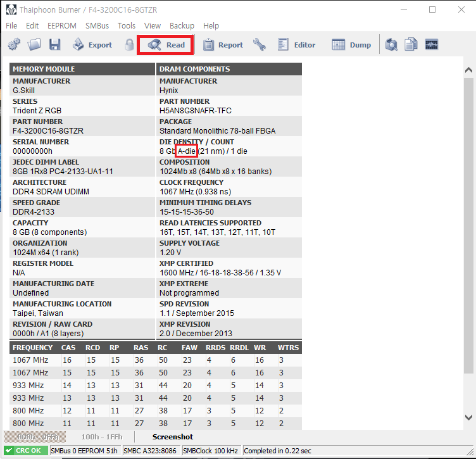476x459 pixels.
Task: Click the open folder toolbar icon
Action: click(x=34, y=44)
